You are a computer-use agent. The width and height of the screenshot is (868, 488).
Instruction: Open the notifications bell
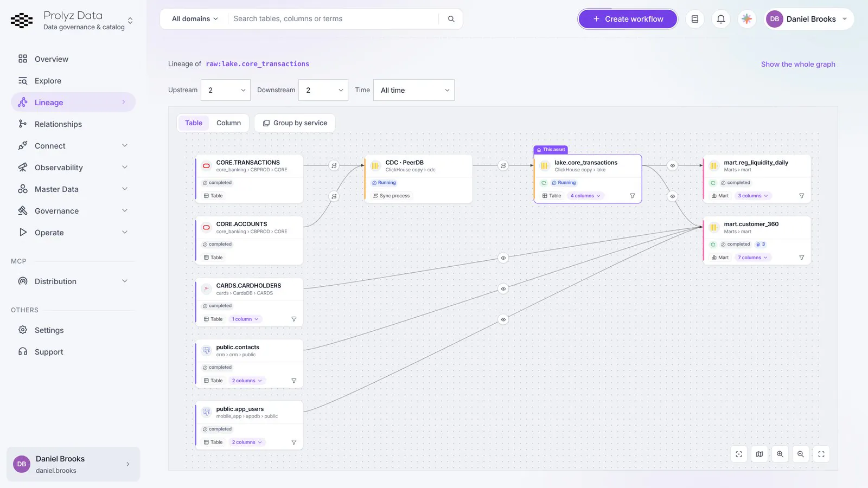click(721, 19)
